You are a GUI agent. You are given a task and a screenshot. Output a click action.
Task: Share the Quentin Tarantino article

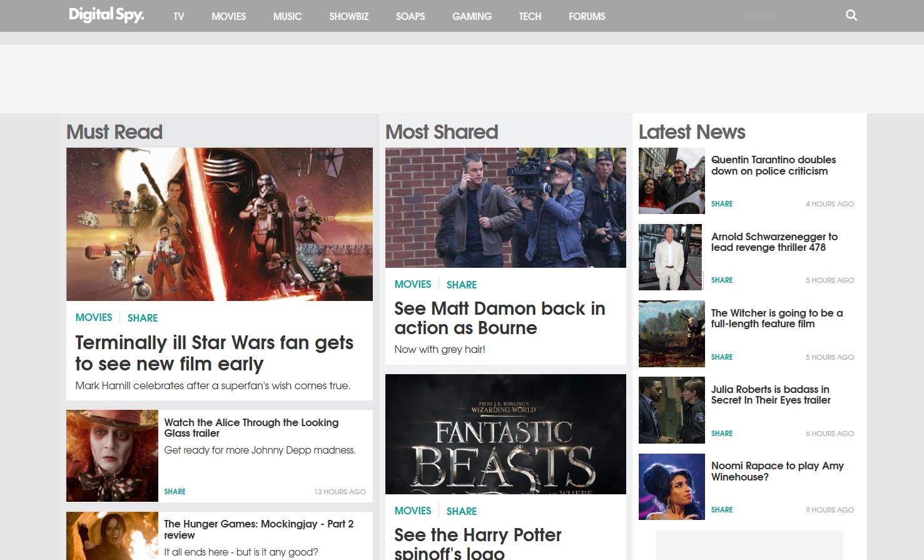pos(721,203)
